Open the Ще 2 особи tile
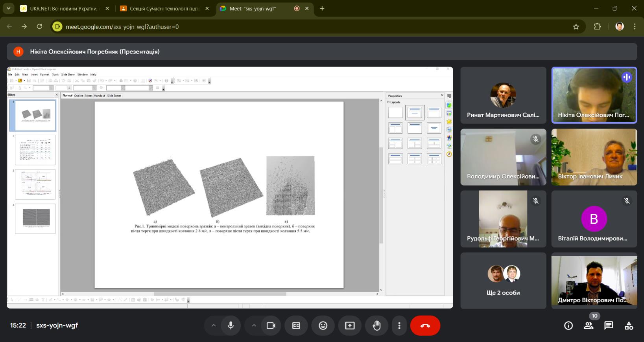644x342 pixels. [503, 281]
